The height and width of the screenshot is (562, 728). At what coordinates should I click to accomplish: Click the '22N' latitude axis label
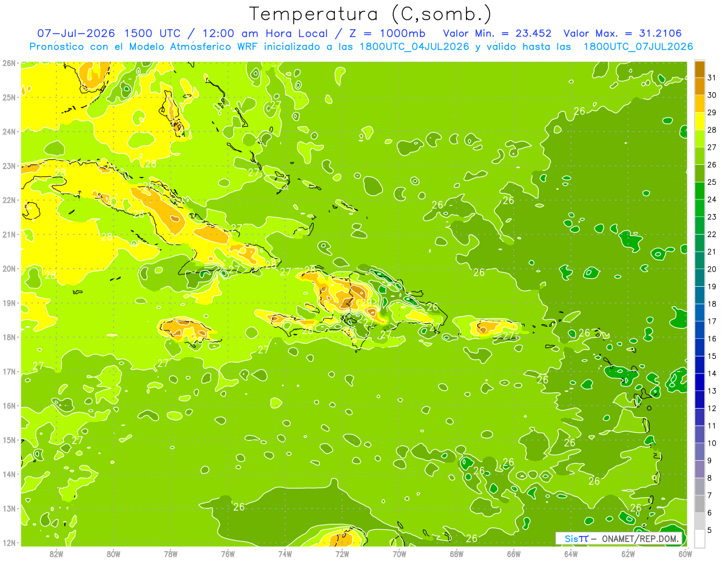8,200
